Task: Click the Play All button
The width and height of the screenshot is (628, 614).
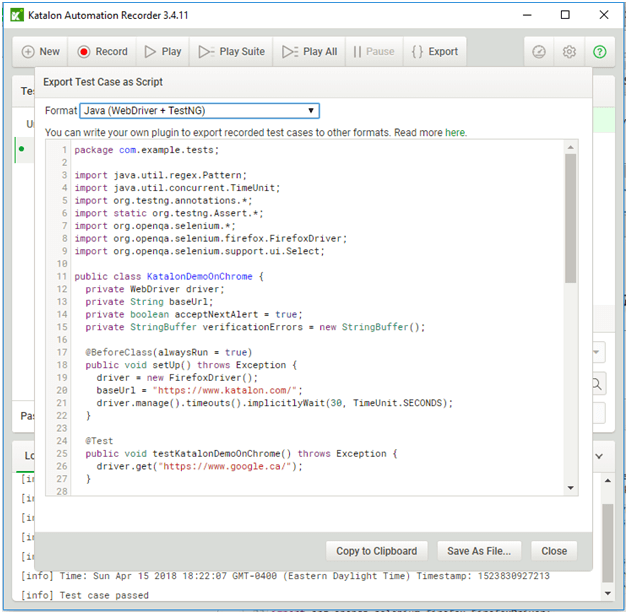Action: coord(309,52)
